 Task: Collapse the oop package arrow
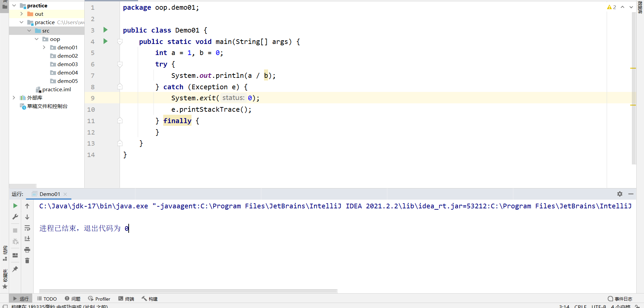pyautogui.click(x=37, y=39)
